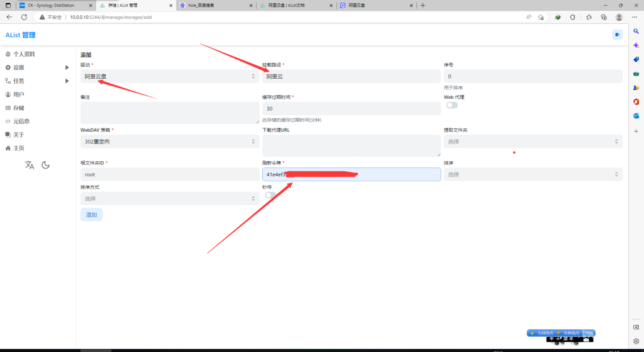
Task: Click the sidebar settings gear icon
Action: [x=636, y=341]
